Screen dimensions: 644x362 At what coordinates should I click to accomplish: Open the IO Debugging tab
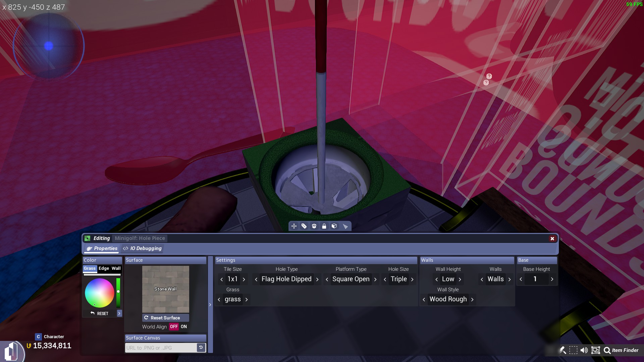(x=142, y=248)
